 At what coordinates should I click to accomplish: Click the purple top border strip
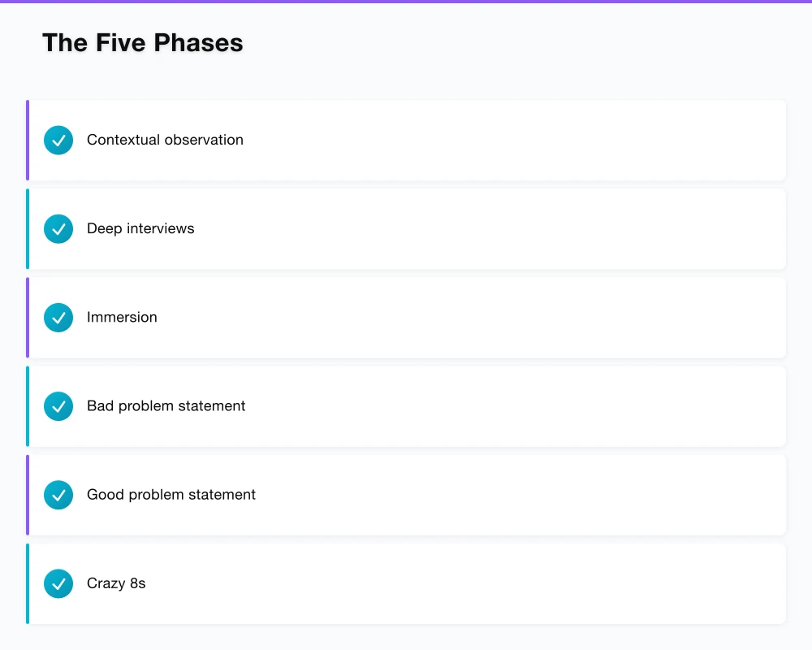(406, 2)
